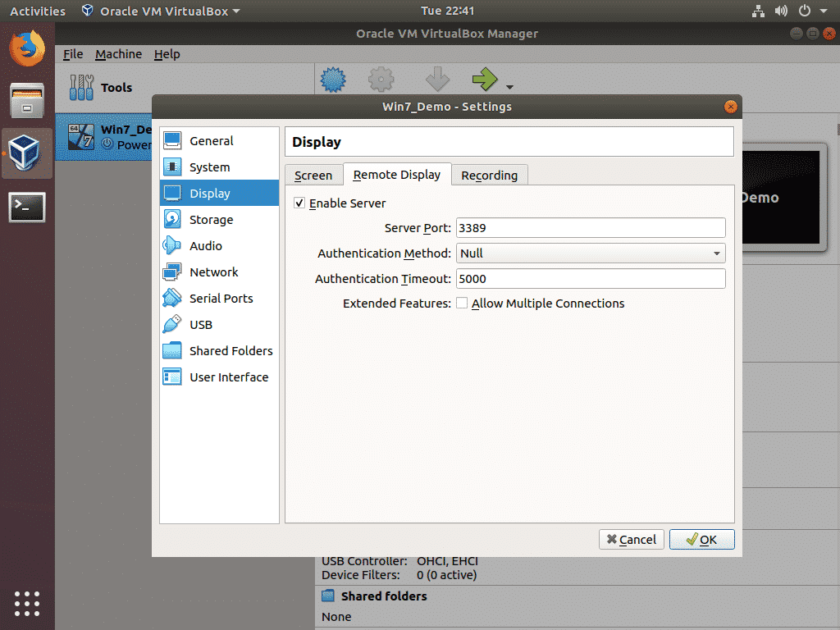
Task: Click the OK button
Action: click(701, 539)
